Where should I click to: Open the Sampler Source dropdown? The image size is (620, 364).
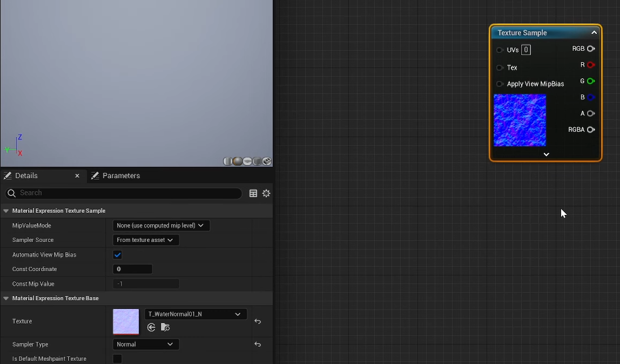[x=145, y=240]
